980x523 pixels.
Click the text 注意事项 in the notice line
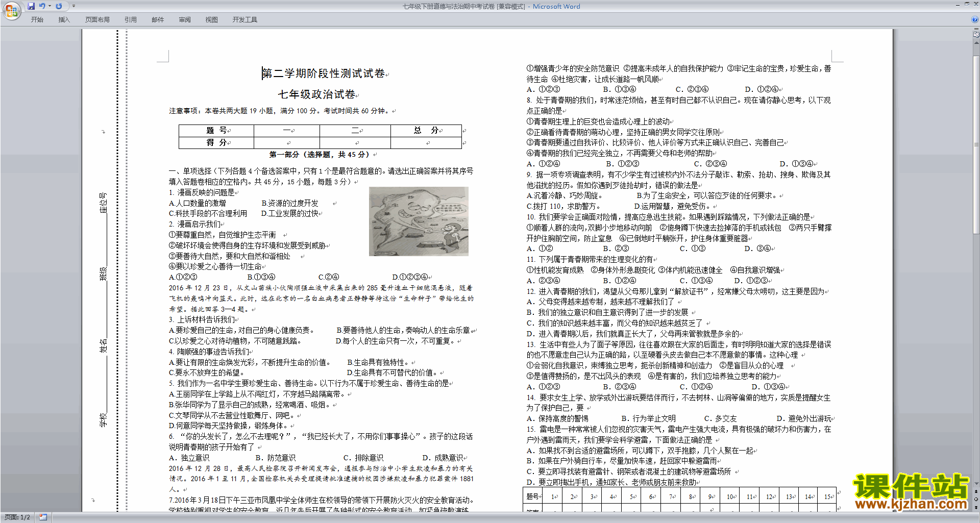coord(183,111)
